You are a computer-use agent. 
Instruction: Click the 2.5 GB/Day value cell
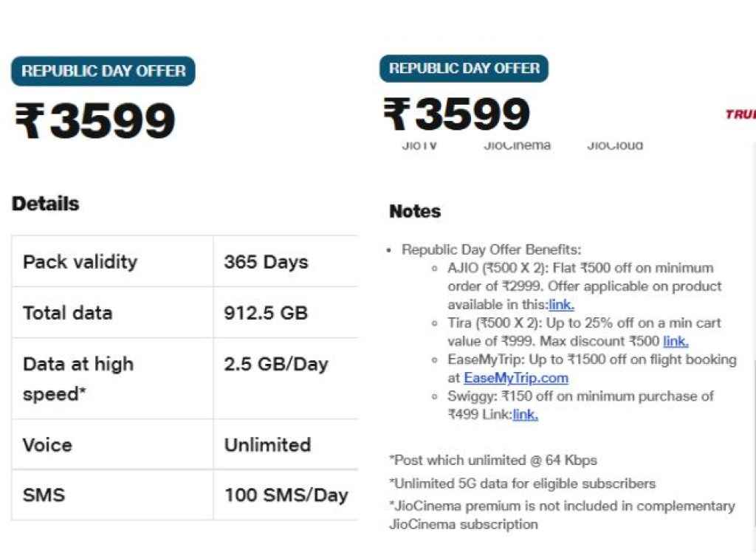[x=275, y=365]
